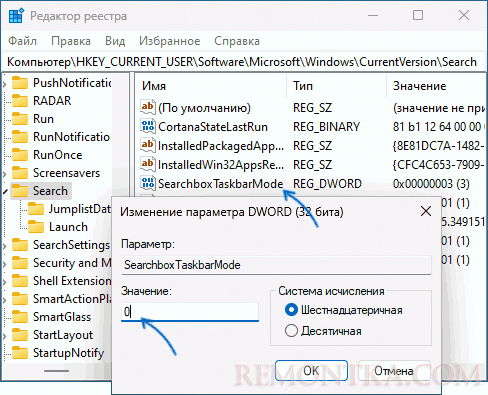Open the Справка menu
Viewport: 488px width, 395px height.
point(237,41)
